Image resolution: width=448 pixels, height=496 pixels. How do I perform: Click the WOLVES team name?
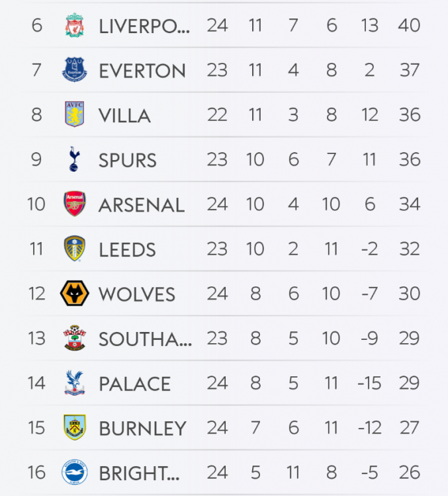click(137, 294)
